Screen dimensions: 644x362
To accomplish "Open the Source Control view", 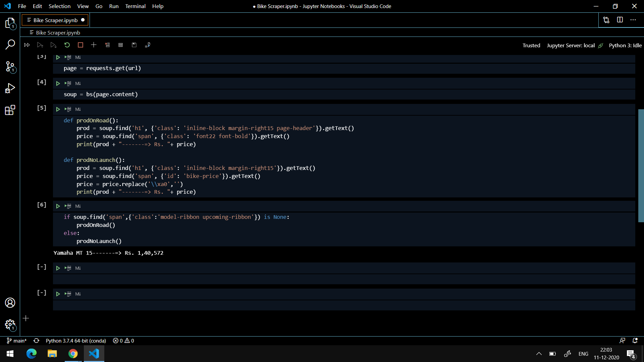I will [x=10, y=67].
